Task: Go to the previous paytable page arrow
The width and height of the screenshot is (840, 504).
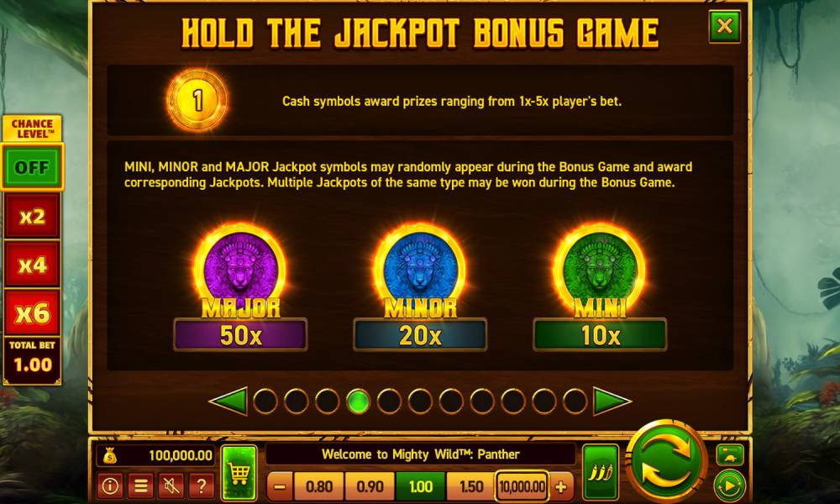Action: [x=228, y=402]
